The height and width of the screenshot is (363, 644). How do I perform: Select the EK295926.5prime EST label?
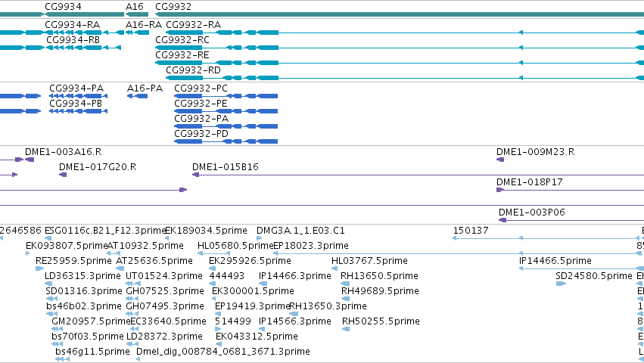(x=250, y=261)
